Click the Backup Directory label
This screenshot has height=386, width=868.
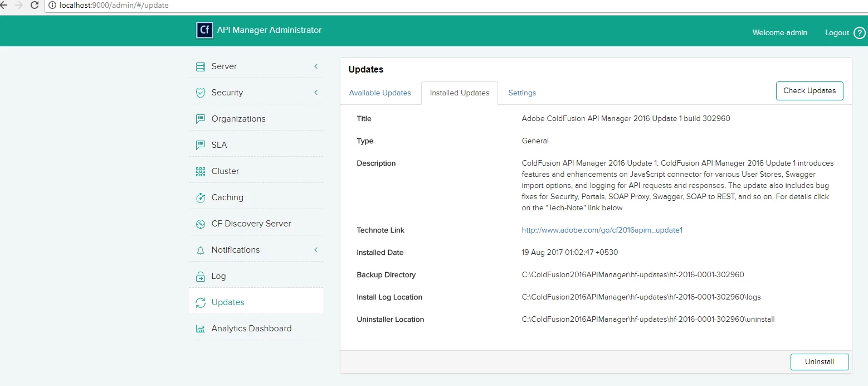[x=386, y=275]
